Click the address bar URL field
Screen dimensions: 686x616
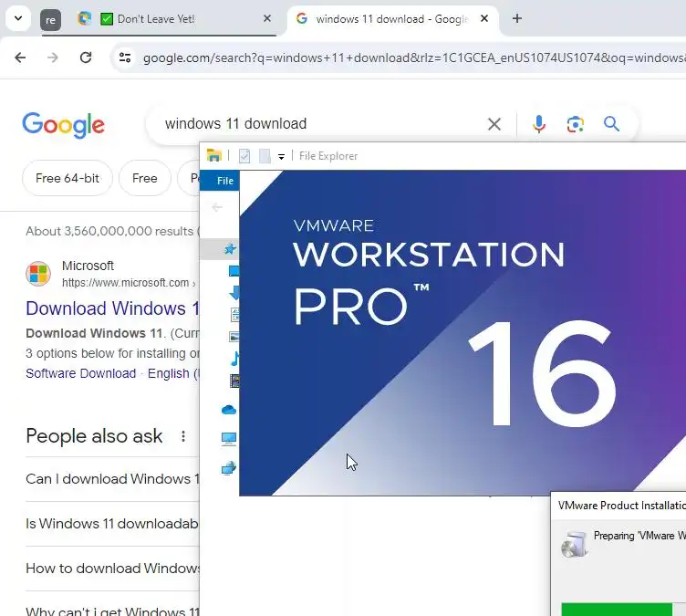coord(413,57)
